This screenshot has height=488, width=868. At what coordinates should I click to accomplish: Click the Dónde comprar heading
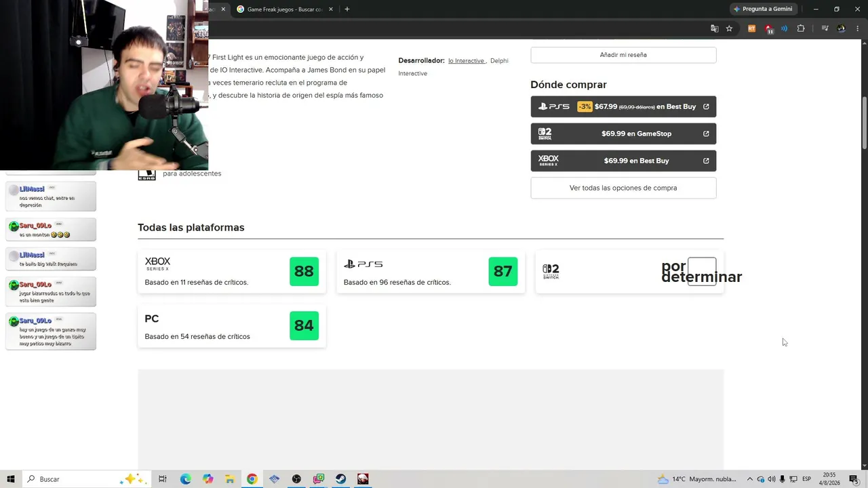(568, 85)
